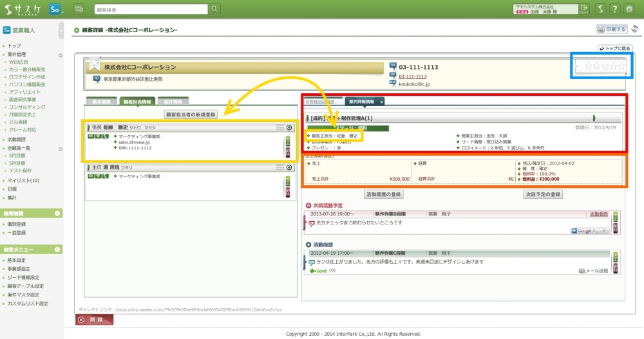
Task: Collapse the left sidebar panel handle
Action: pyautogui.click(x=61, y=30)
